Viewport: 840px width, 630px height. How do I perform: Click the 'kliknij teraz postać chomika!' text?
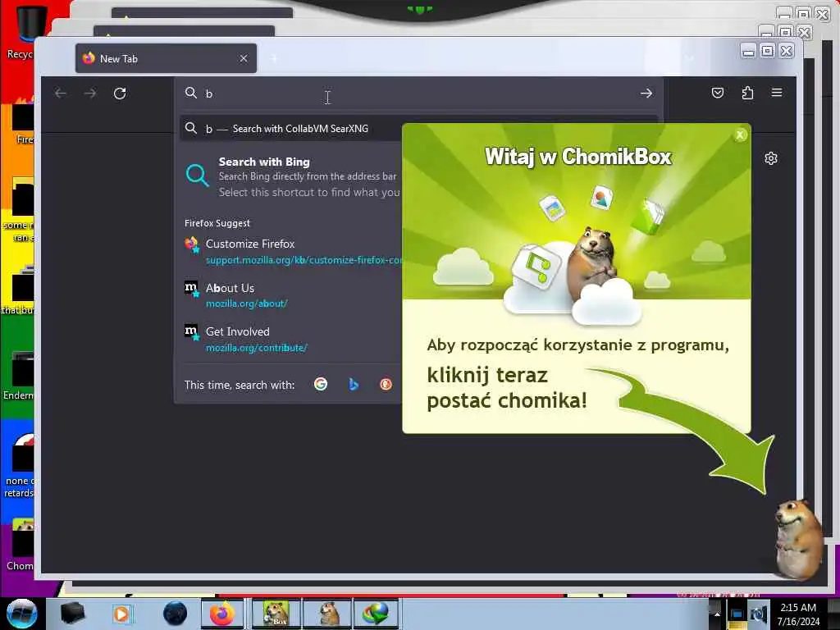point(507,387)
